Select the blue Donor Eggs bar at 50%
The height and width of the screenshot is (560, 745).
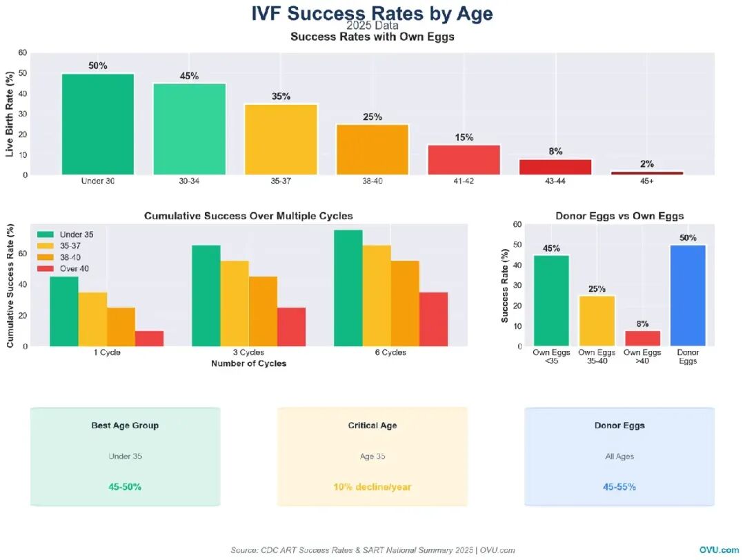pyautogui.click(x=688, y=295)
